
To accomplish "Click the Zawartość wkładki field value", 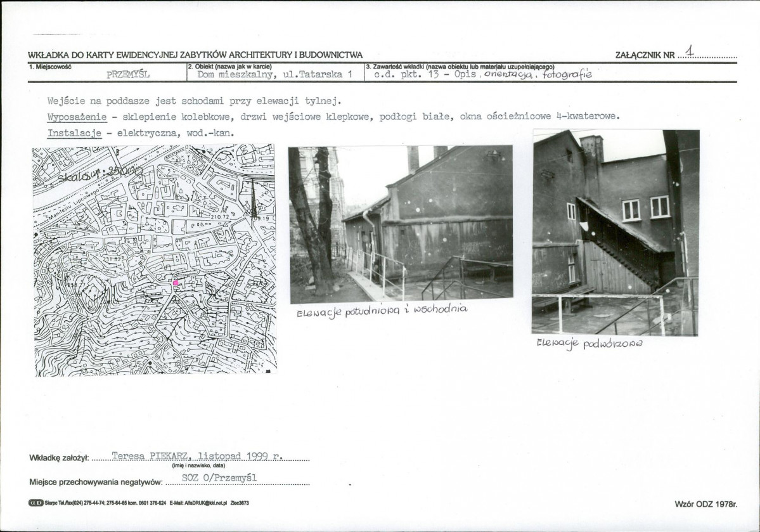I will click(x=482, y=74).
